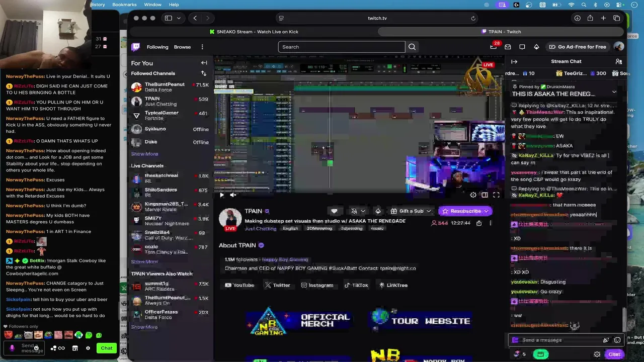The image size is (644, 362).
Task: Open TPAIN's Instagram link
Action: pyautogui.click(x=317, y=285)
